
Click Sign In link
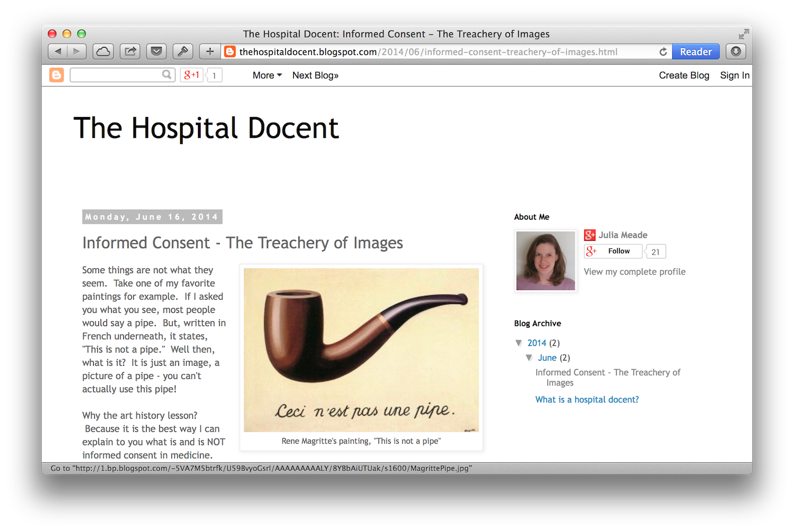pos(735,75)
